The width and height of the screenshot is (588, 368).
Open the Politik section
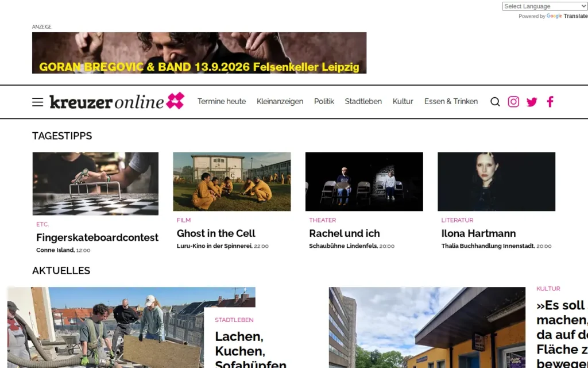[324, 101]
